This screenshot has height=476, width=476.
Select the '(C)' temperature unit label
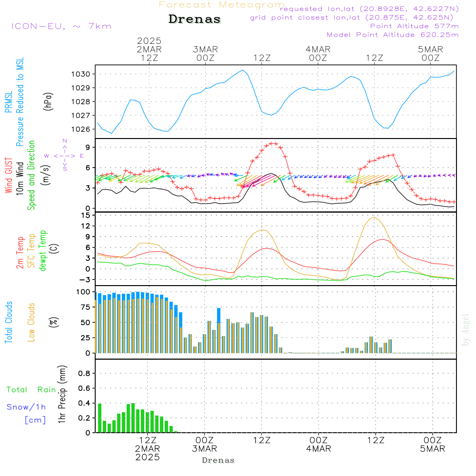point(54,249)
